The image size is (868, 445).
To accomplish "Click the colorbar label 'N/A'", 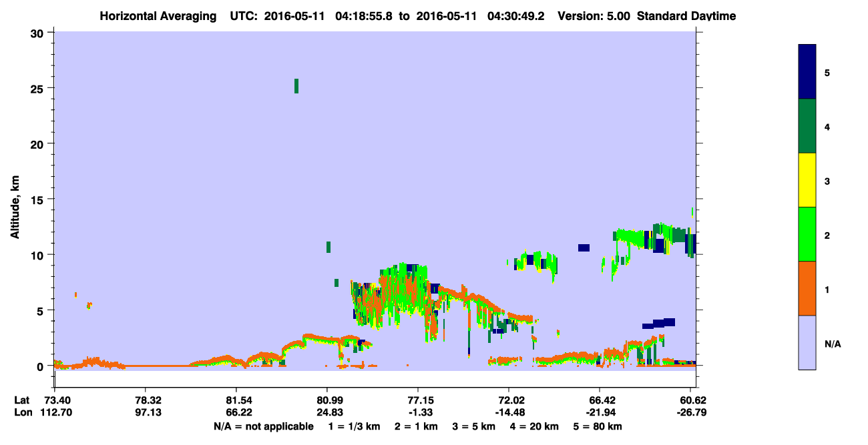I will pyautogui.click(x=833, y=344).
